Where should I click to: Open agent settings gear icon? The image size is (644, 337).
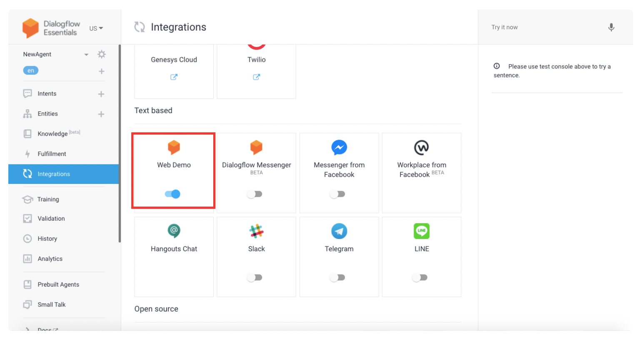(x=101, y=55)
